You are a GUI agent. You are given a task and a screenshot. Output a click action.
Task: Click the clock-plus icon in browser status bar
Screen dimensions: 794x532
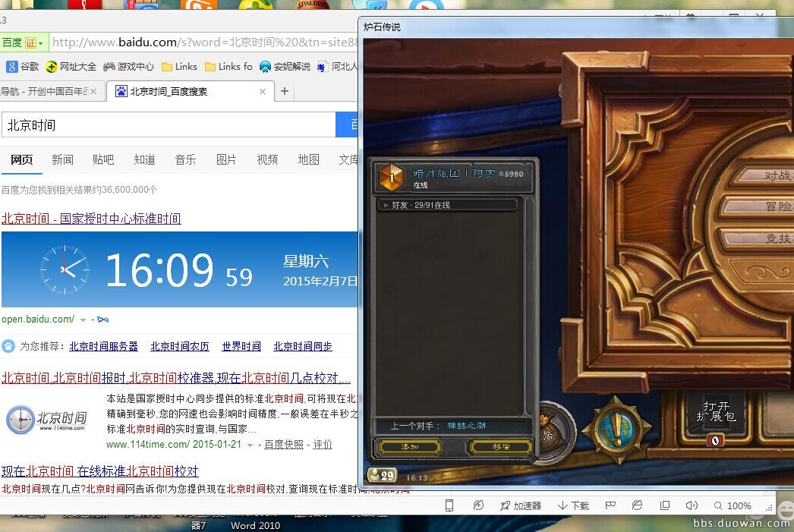click(478, 505)
